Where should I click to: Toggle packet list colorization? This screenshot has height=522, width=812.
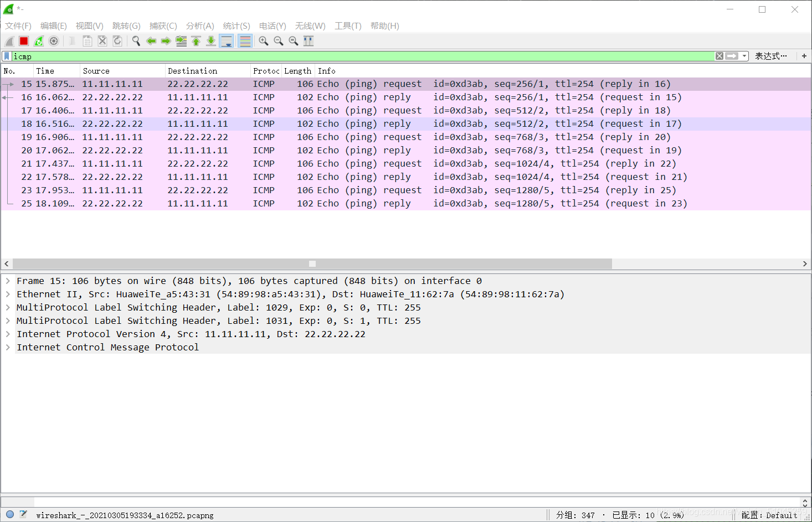coord(245,41)
